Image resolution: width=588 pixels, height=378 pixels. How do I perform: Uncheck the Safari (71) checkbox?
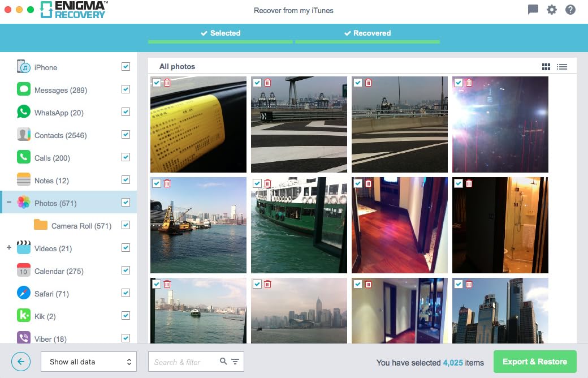point(126,293)
